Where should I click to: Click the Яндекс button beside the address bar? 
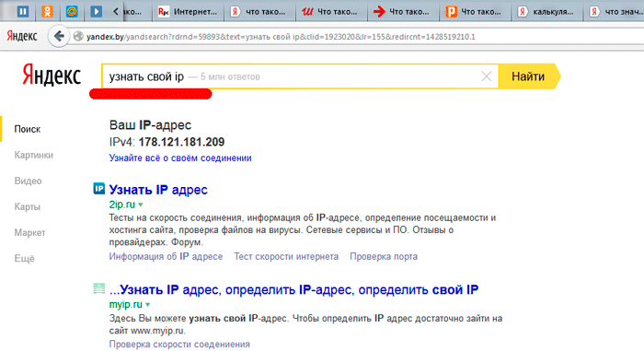[22, 36]
